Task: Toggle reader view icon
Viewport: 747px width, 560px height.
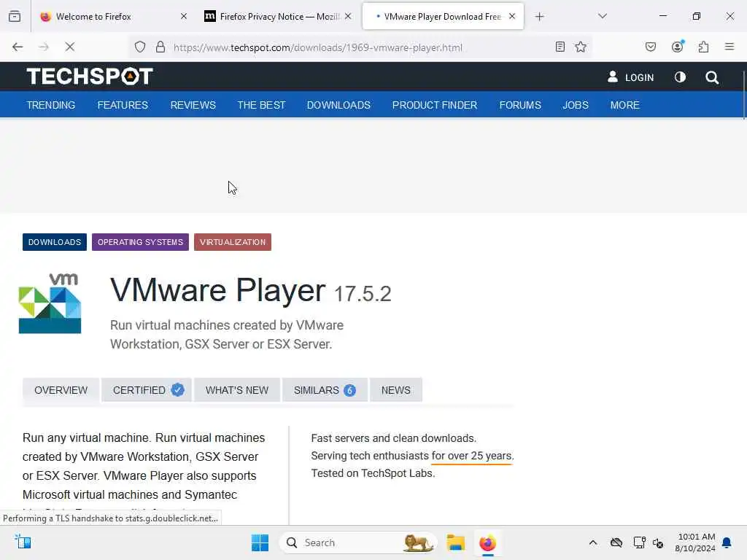Action: click(560, 47)
